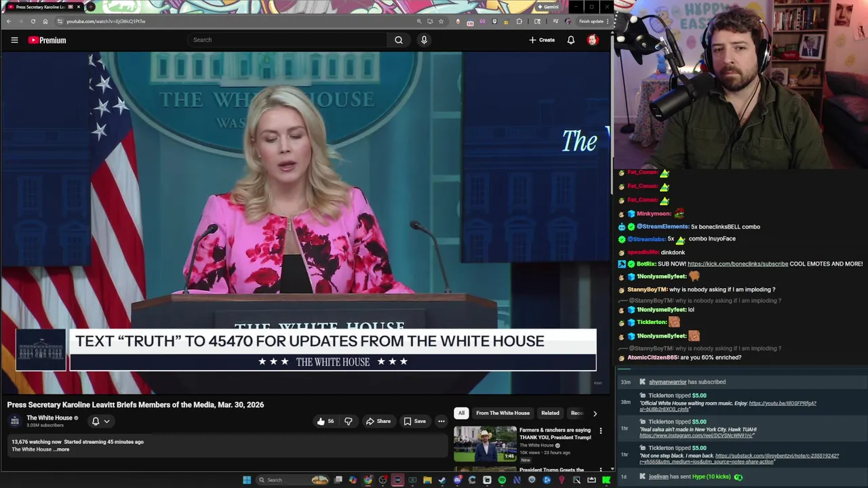Dislike the video with the thumbs-down icon
Viewport: 868px width, 488px height.
pos(348,421)
